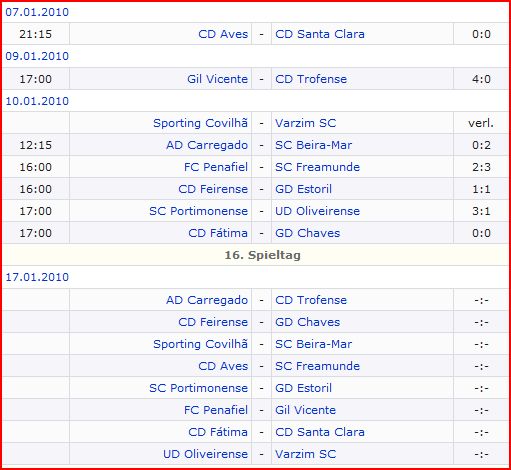Select Gil Vicente as away team versus Penafiel
Viewport: 511px width, 470px height.
point(305,410)
